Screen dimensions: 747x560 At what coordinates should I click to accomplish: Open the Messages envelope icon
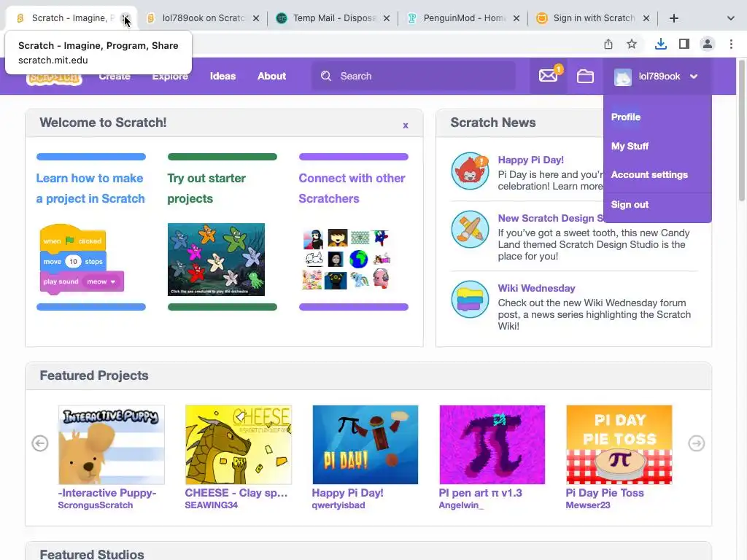[x=549, y=76]
